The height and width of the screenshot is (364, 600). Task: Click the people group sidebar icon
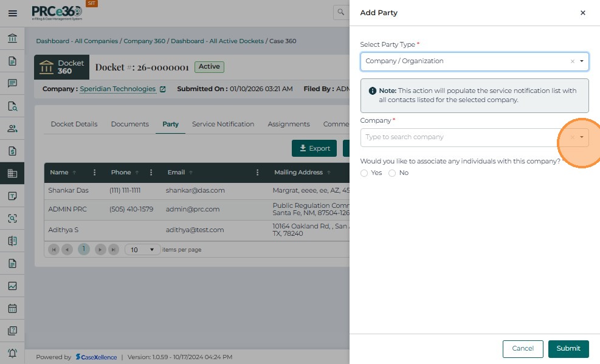(12, 128)
